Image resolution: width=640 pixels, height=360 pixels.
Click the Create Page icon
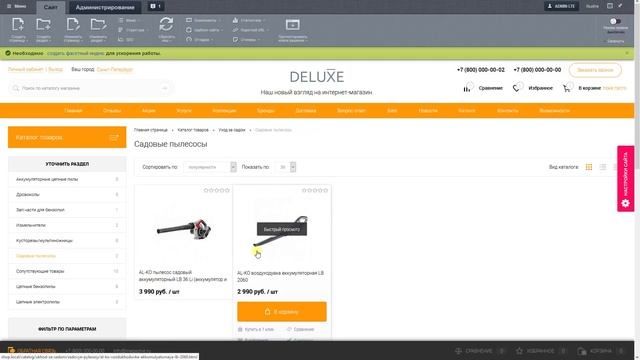coord(18,24)
